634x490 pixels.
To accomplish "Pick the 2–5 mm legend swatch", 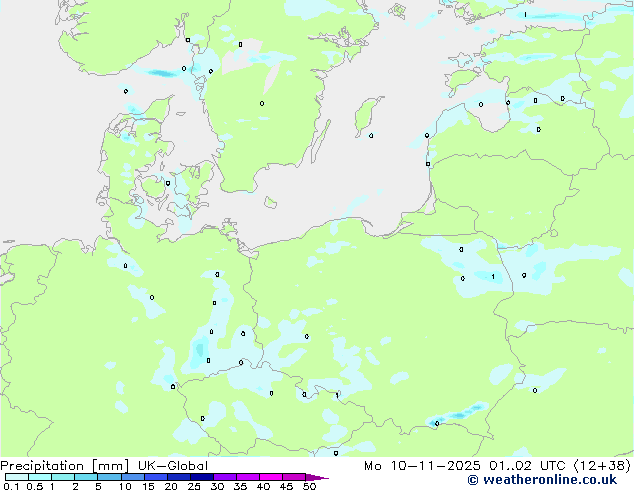I will click(x=86, y=477).
